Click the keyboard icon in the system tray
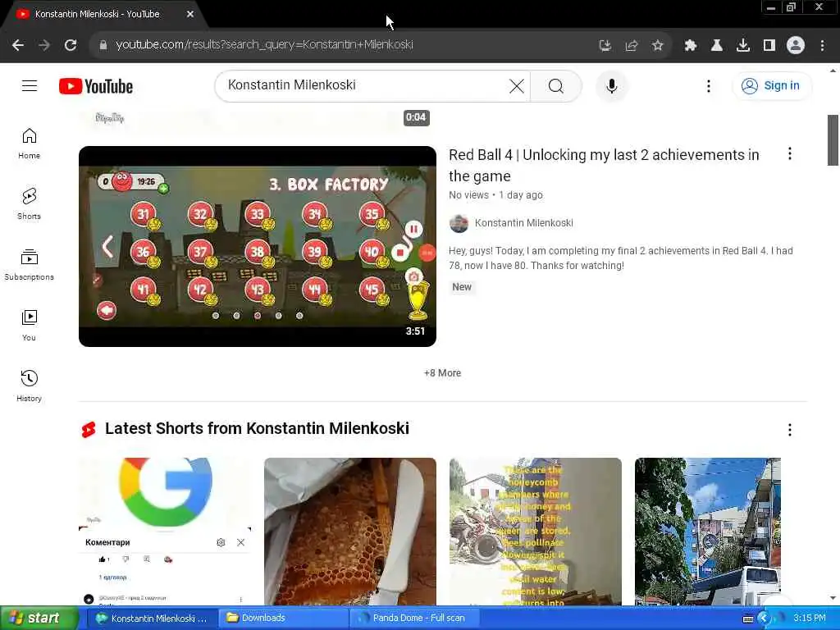Screen dimensions: 840x630 [x=748, y=619]
